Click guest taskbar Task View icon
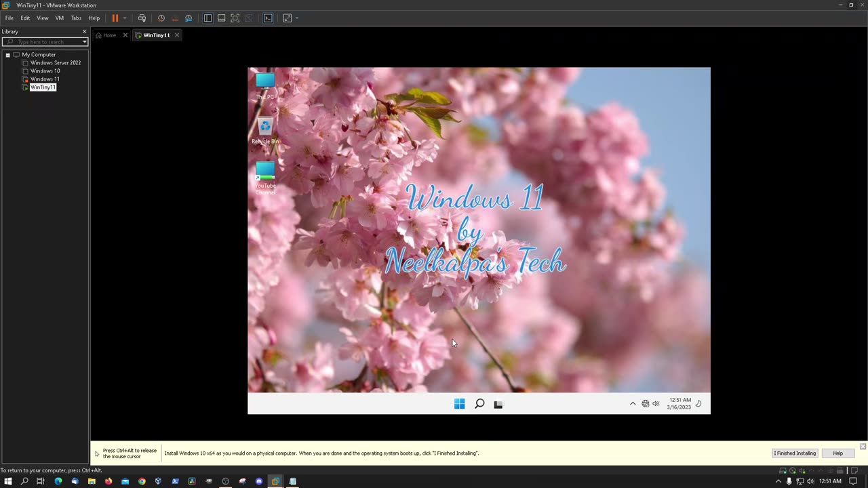Image resolution: width=868 pixels, height=488 pixels. tap(498, 404)
